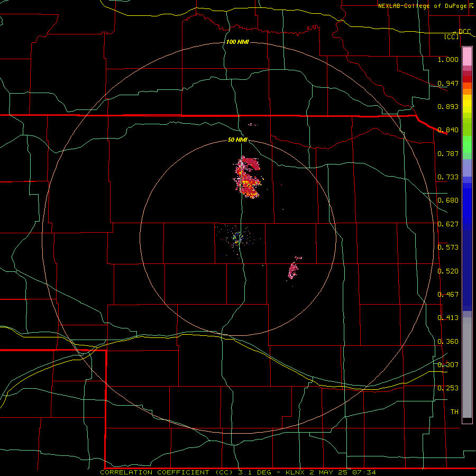The height and width of the screenshot is (476, 476).
Task: Click the speckled clutter at the radar site
Action: click(237, 237)
